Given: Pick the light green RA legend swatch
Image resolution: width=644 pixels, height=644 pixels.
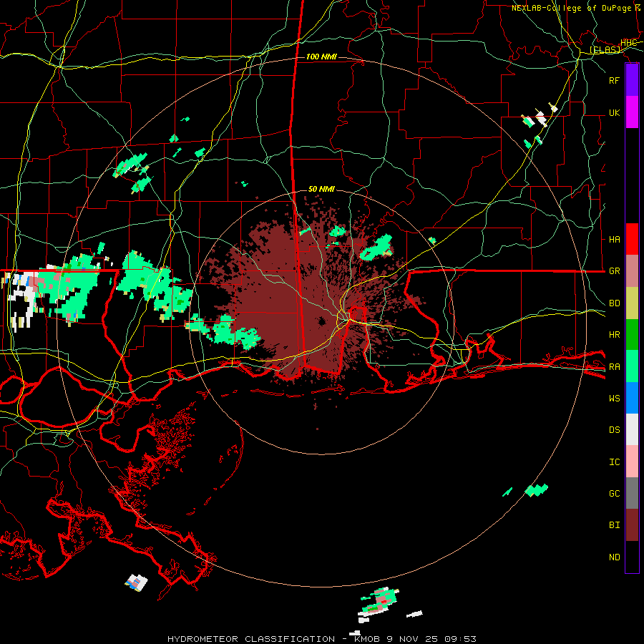Looking at the screenshot, I should [x=632, y=366].
